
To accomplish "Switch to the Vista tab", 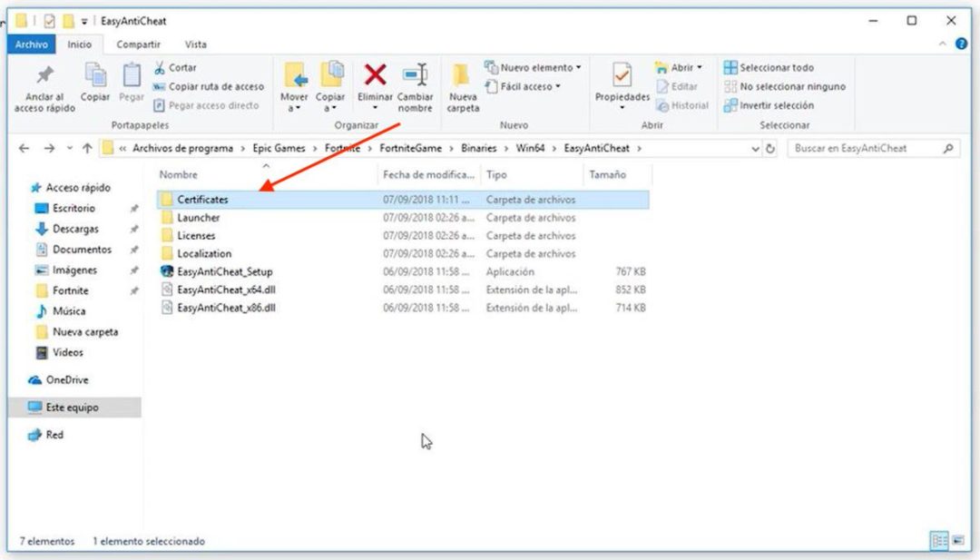I will (195, 44).
